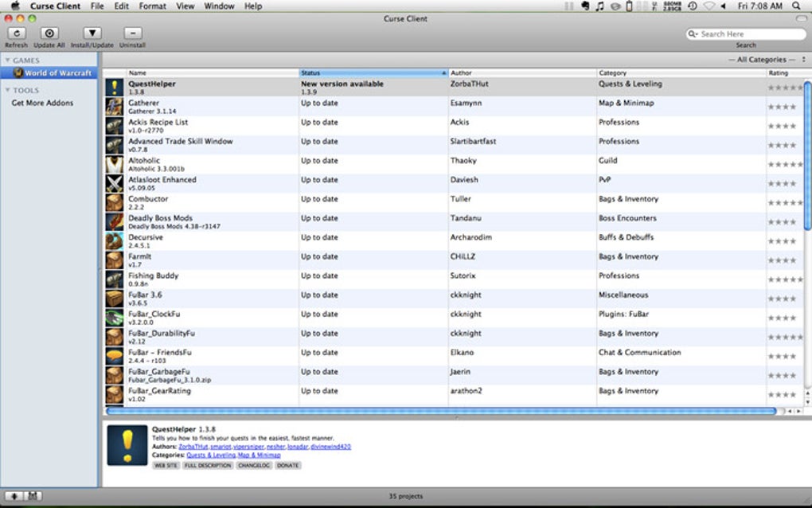This screenshot has height=508, width=812.
Task: Click the Refresh toolbar icon
Action: (17, 33)
